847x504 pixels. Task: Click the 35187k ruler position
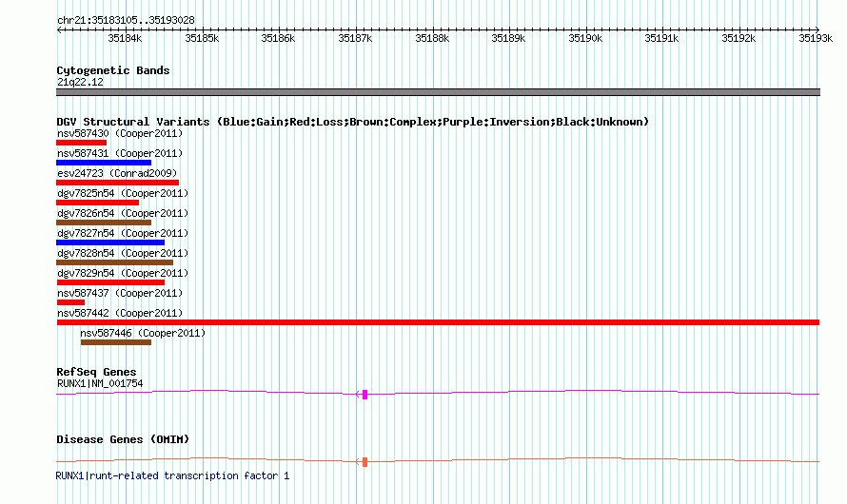[x=355, y=38]
